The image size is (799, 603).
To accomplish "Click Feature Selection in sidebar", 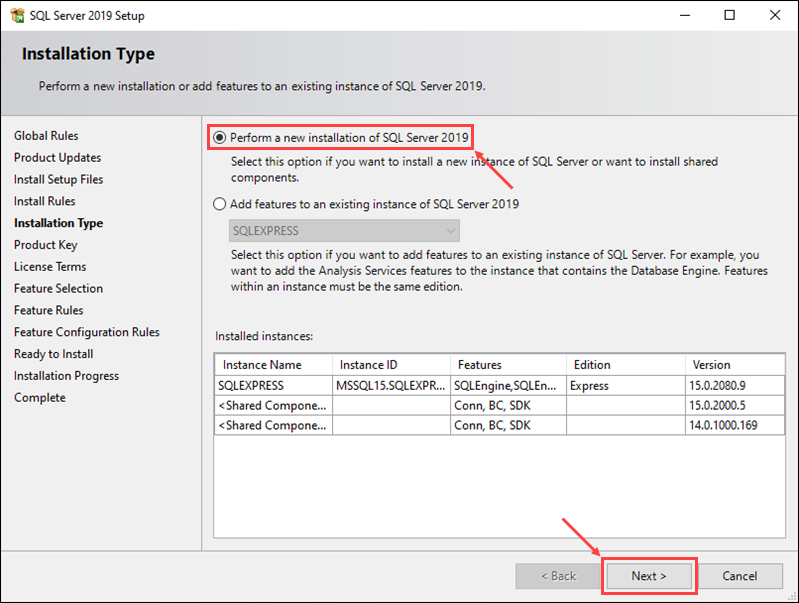I will coord(58,289).
